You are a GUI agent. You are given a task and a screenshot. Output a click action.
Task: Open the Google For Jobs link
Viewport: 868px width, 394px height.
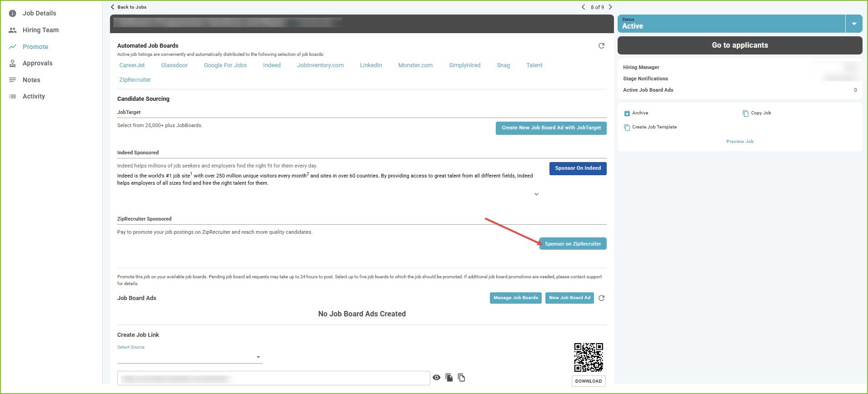tap(225, 65)
